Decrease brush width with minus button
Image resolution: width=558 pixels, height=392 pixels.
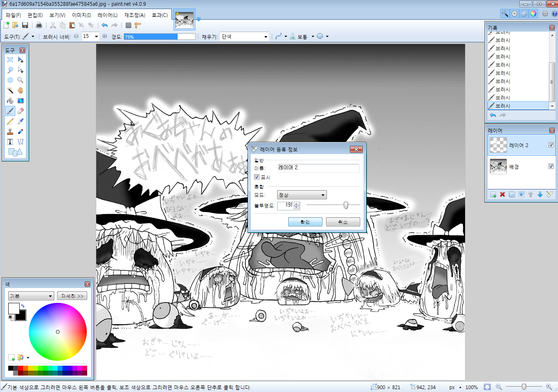[76, 37]
